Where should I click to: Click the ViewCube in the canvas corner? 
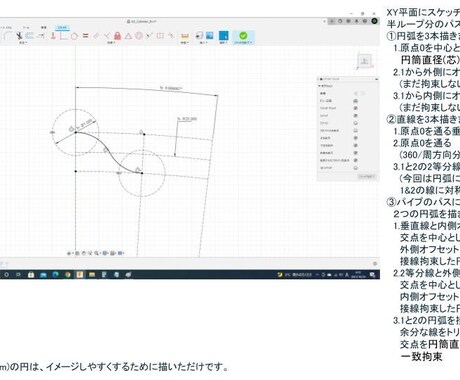click(364, 61)
